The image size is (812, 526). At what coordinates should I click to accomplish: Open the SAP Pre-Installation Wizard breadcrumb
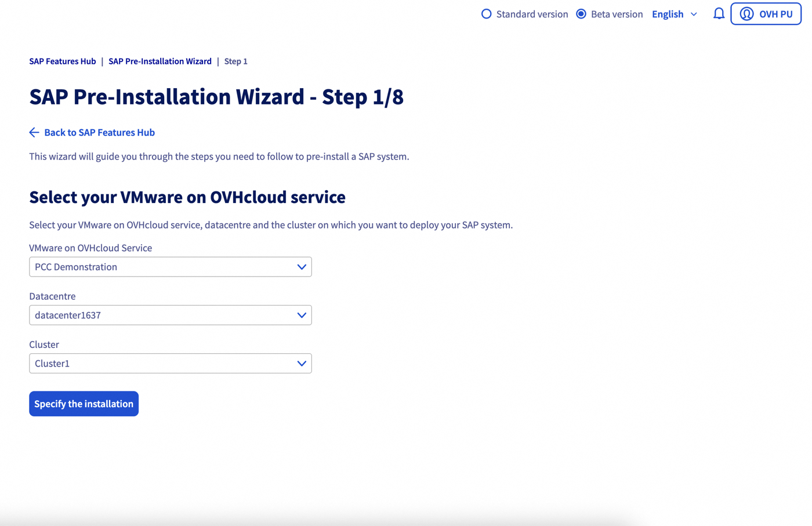(160, 61)
